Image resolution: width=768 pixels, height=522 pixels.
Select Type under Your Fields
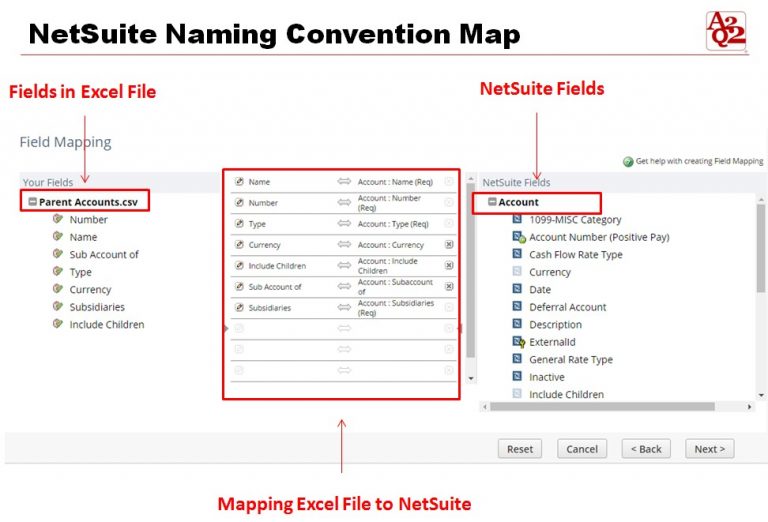pyautogui.click(x=80, y=272)
